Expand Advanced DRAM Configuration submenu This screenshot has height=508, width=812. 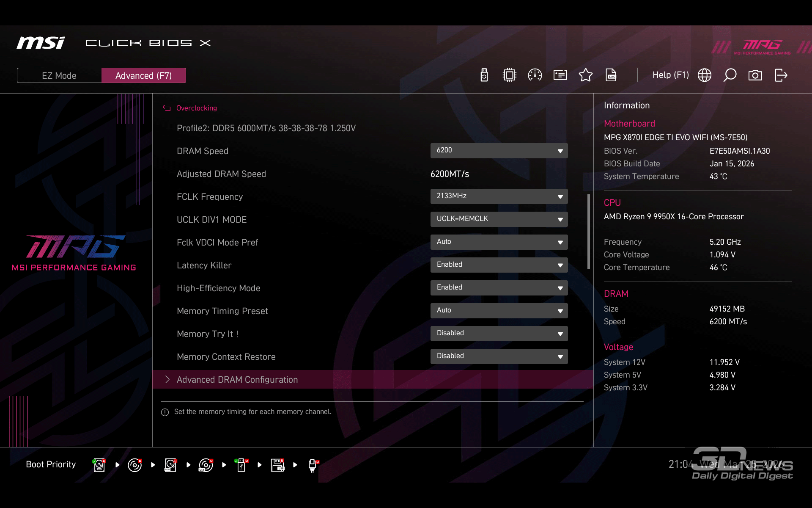pos(237,380)
